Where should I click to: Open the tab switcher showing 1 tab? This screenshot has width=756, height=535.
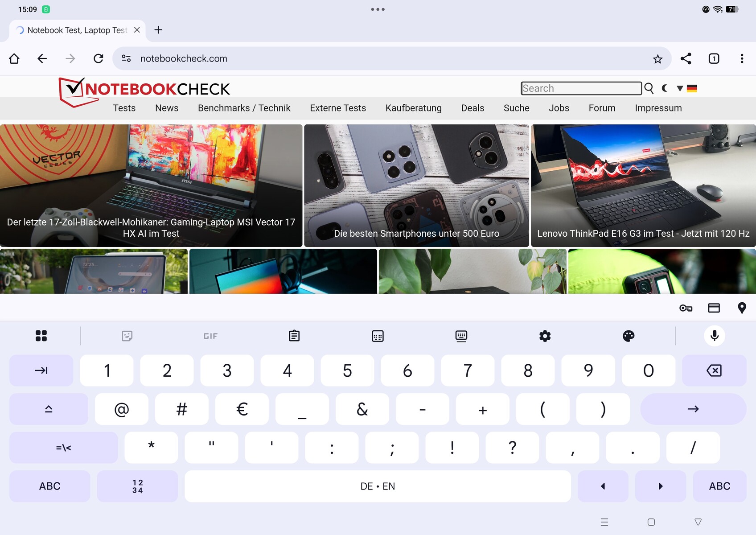point(714,58)
